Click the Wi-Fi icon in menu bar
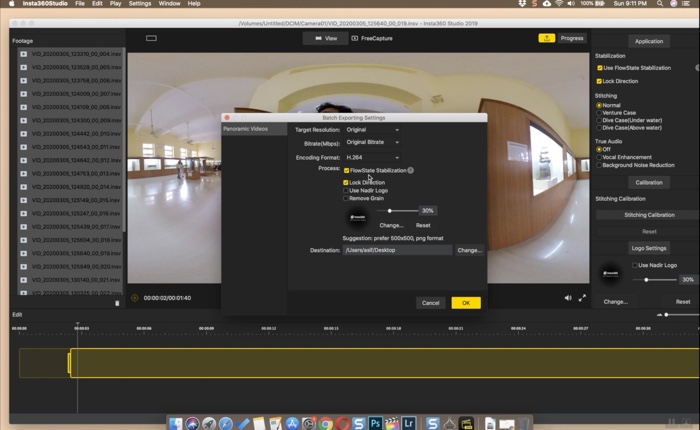Image resolution: width=700 pixels, height=430 pixels. click(559, 4)
